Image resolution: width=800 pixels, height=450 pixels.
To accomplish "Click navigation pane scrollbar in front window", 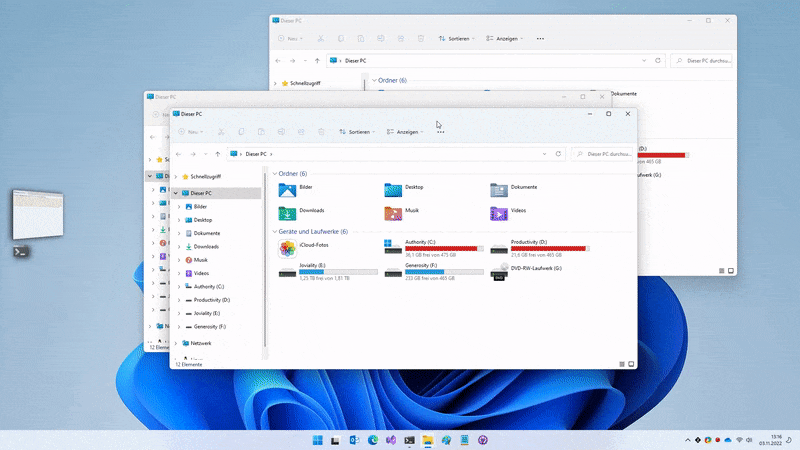I will coord(265,260).
